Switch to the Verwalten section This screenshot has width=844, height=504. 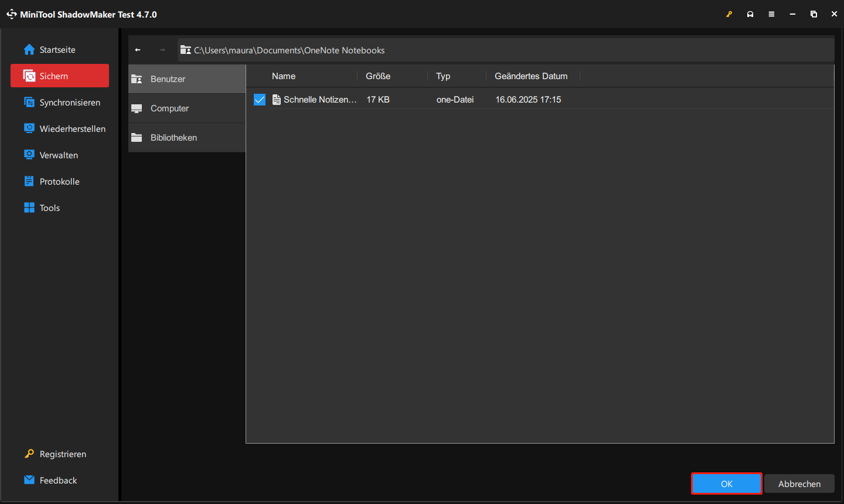[60, 155]
